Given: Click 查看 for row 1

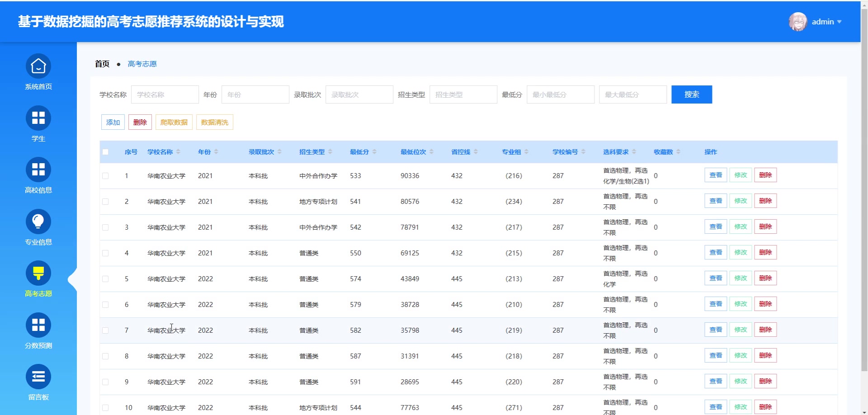Looking at the screenshot, I should coord(716,175).
